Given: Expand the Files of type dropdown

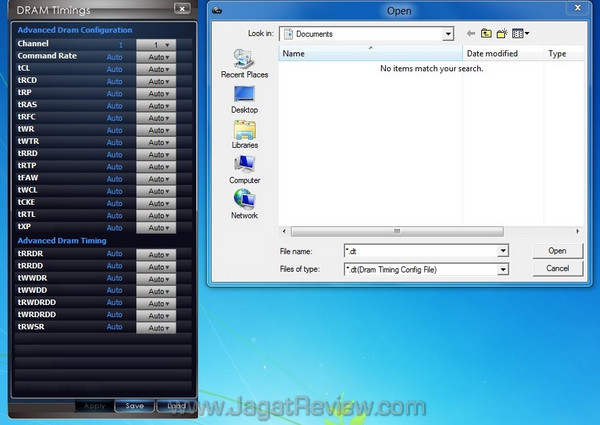Looking at the screenshot, I should [x=503, y=270].
